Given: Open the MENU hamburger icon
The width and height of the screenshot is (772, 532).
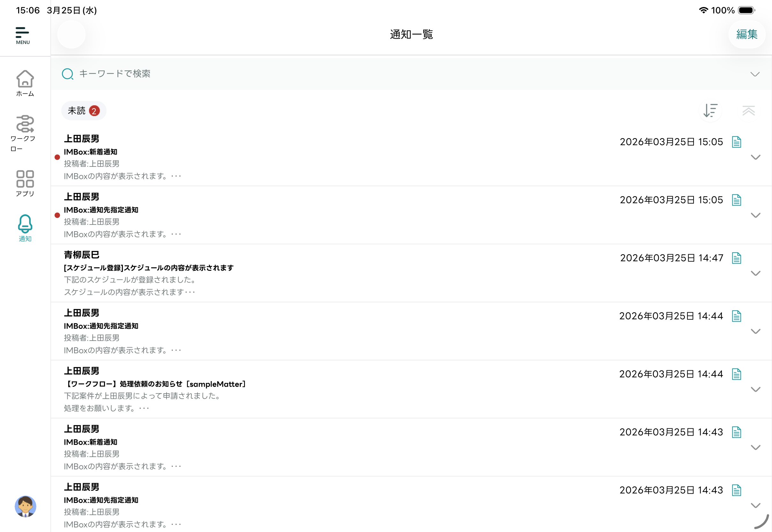Looking at the screenshot, I should tap(23, 35).
